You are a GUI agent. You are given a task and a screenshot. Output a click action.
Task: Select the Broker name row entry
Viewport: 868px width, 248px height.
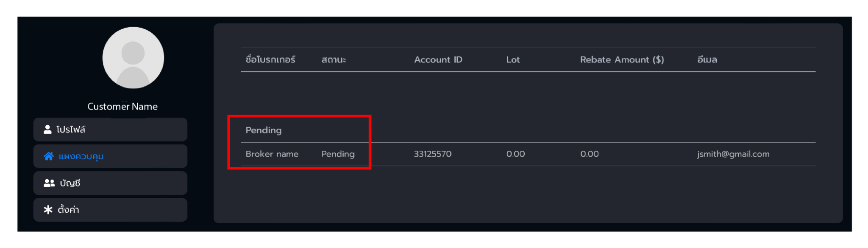(x=272, y=154)
